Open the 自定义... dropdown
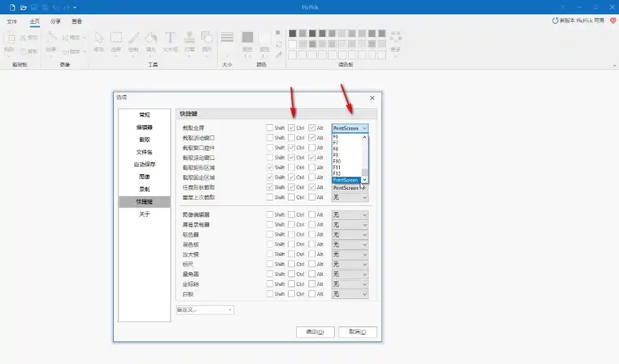The image size is (619, 364). 205,310
